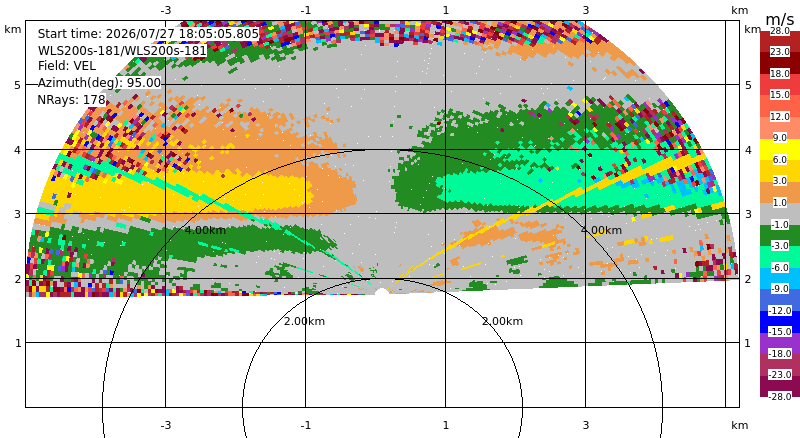Click the right 4.00km range ring label
The width and height of the screenshot is (800, 438).
[602, 230]
